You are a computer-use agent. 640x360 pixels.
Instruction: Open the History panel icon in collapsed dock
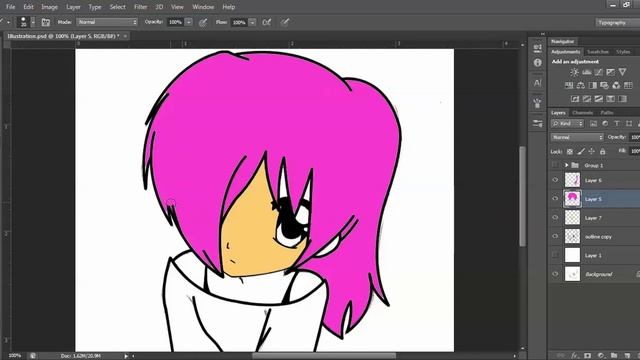click(x=538, y=48)
